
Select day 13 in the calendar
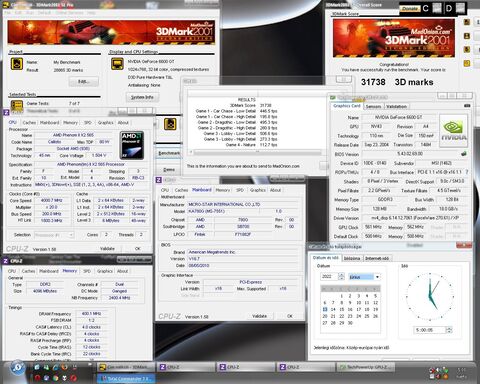(325, 309)
